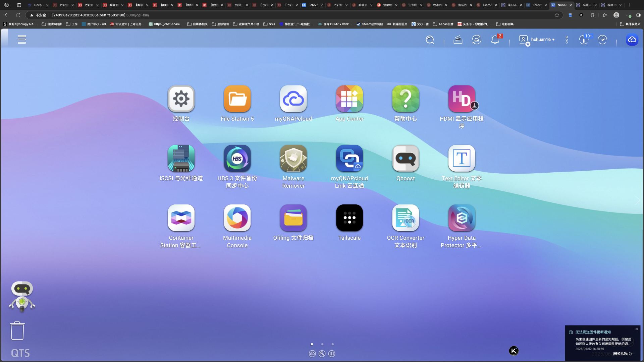Screen dimensions: 644x362
Task: Click the browser address bar URL
Action: pyautogui.click(x=101, y=15)
